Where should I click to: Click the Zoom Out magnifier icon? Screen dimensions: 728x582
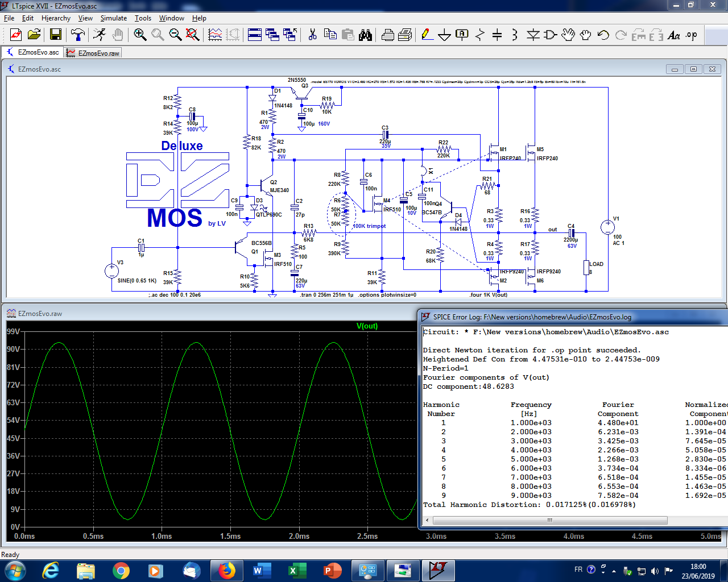coord(175,35)
